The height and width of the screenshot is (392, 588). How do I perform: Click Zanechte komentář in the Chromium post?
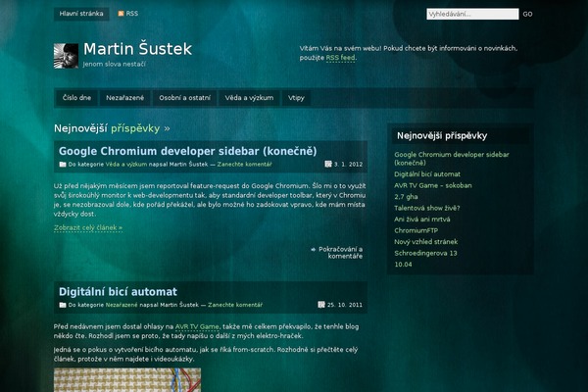click(244, 165)
